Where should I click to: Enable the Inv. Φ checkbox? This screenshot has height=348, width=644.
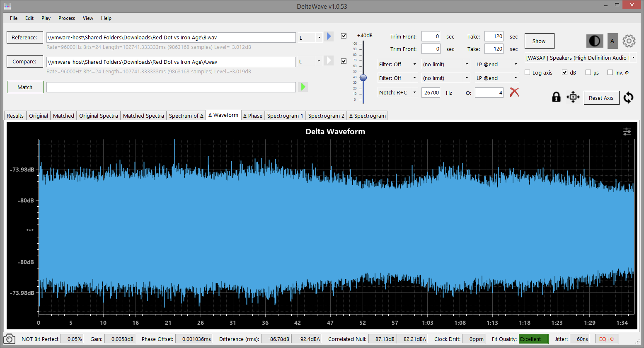point(610,72)
